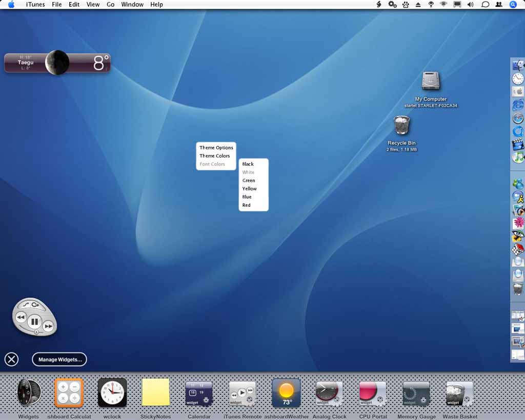
Task: Click the paw print menu bar icon
Action: pyautogui.click(x=406, y=4)
